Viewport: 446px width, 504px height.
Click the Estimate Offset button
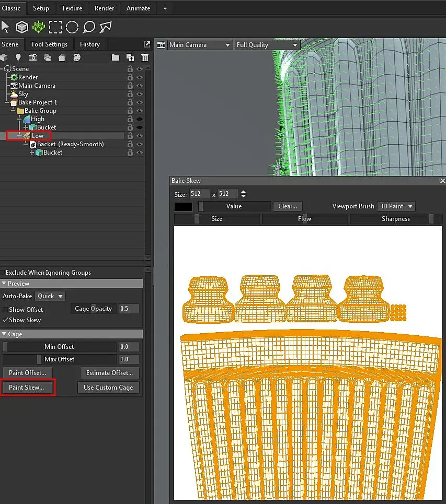tap(109, 373)
